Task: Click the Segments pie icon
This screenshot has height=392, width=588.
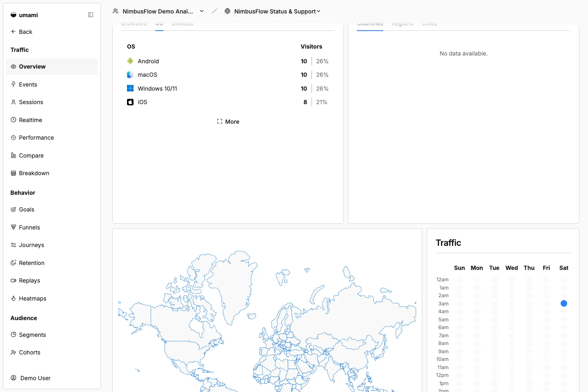Action: [13, 334]
